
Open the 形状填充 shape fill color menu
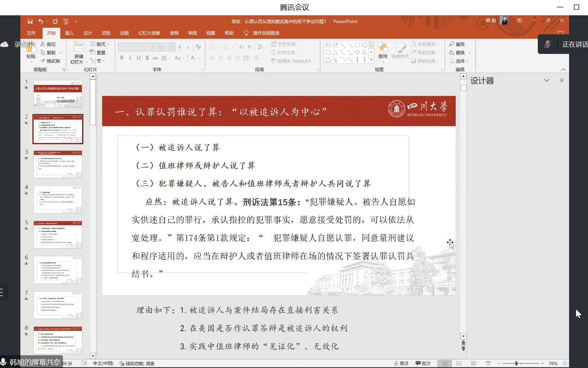426,44
